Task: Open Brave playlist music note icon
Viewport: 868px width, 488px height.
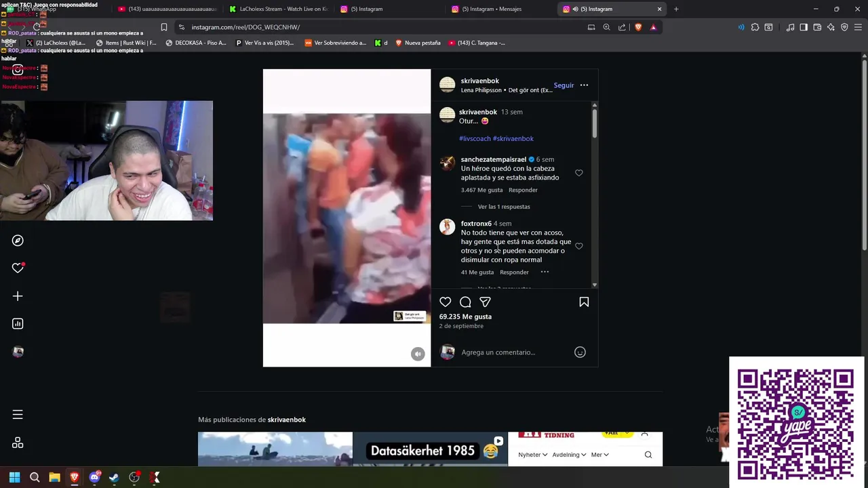Action: 790,27
